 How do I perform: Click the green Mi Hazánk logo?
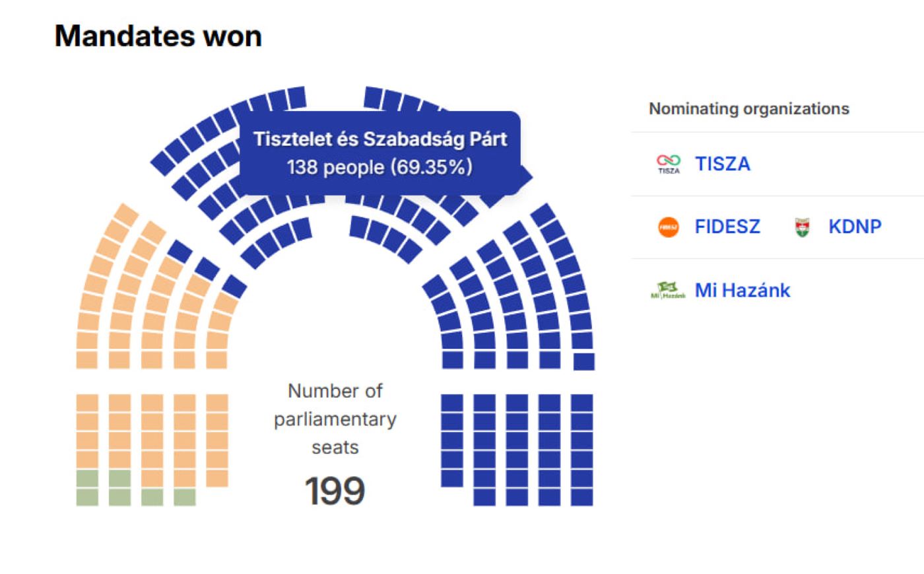668,290
